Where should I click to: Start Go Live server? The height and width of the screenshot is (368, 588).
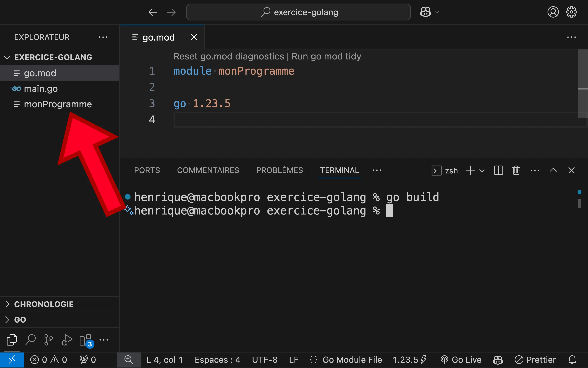[461, 360]
